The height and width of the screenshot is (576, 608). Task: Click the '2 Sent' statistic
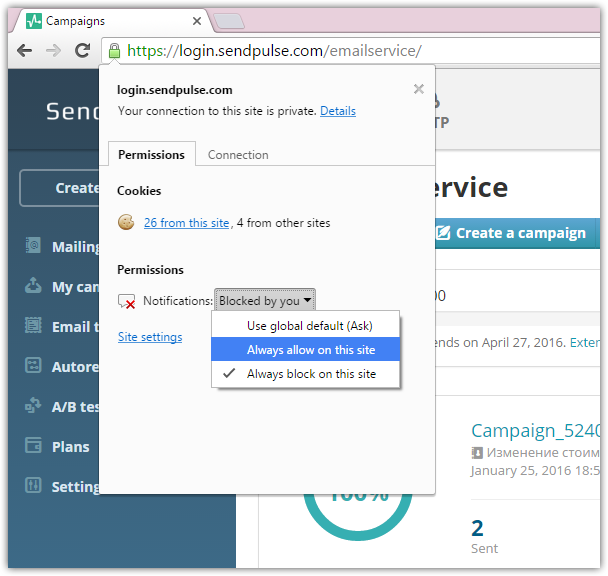coord(484,537)
